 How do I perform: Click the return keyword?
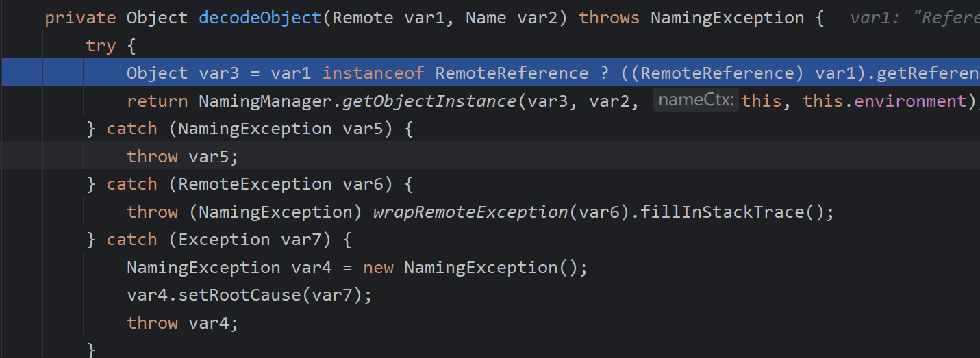coord(157,101)
